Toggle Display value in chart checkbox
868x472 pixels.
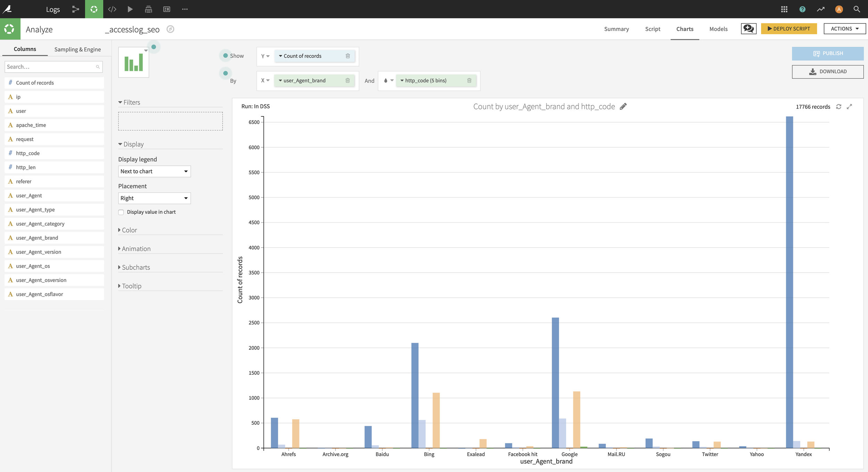[121, 212]
